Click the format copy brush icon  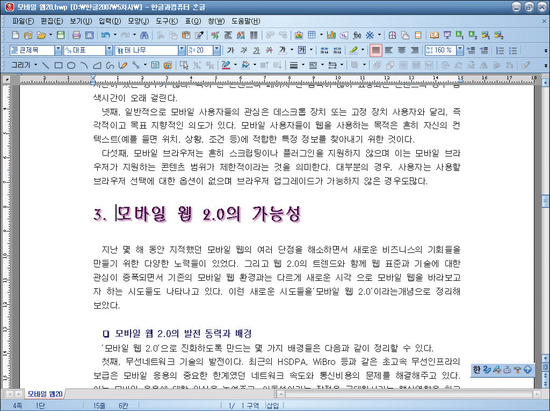(199, 35)
